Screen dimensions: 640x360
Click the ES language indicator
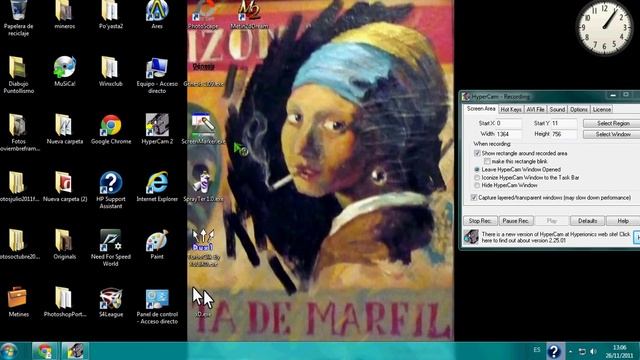pos(536,350)
